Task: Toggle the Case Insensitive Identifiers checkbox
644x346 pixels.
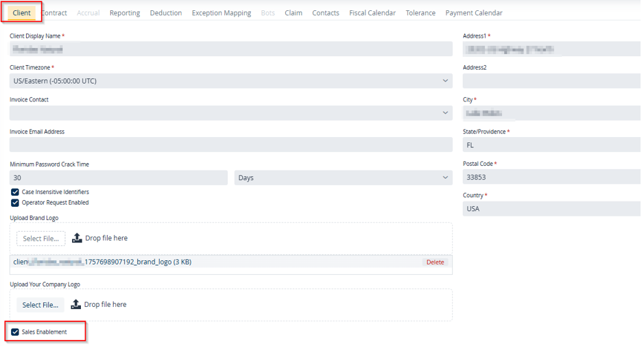Action: (x=15, y=193)
